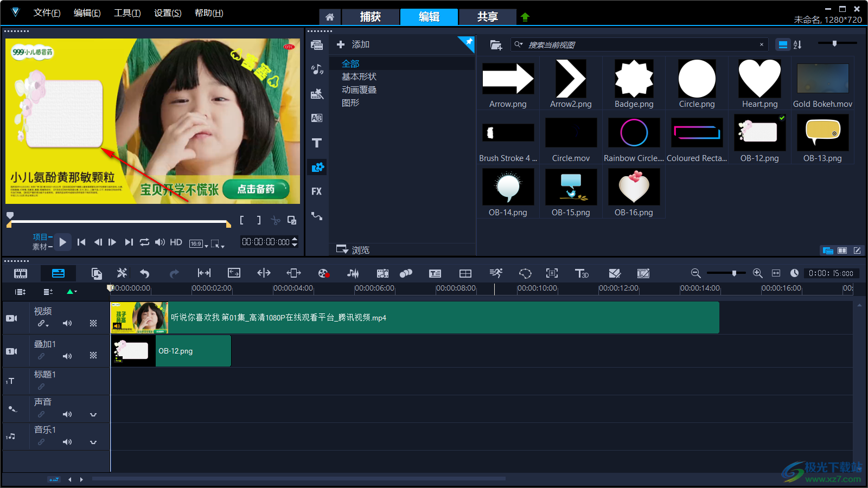Image resolution: width=868 pixels, height=488 pixels.
Task: Click the 浏览 browse button
Action: click(353, 250)
